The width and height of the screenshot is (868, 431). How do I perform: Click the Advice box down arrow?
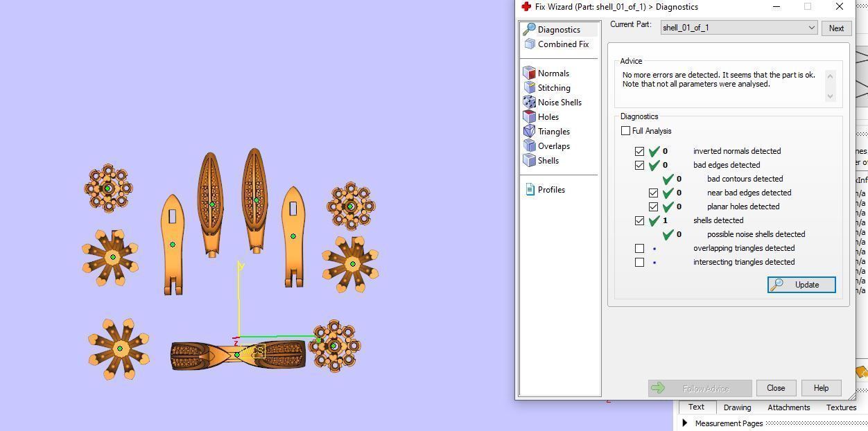pos(830,96)
